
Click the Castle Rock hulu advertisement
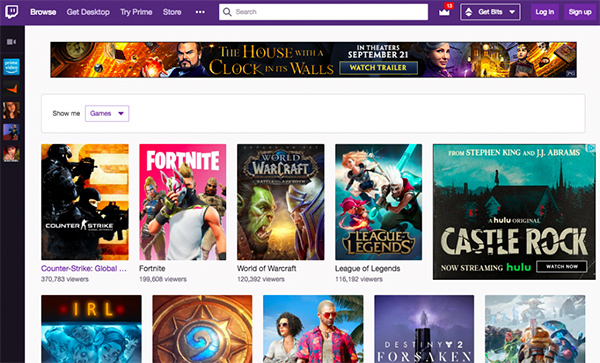[x=514, y=212]
